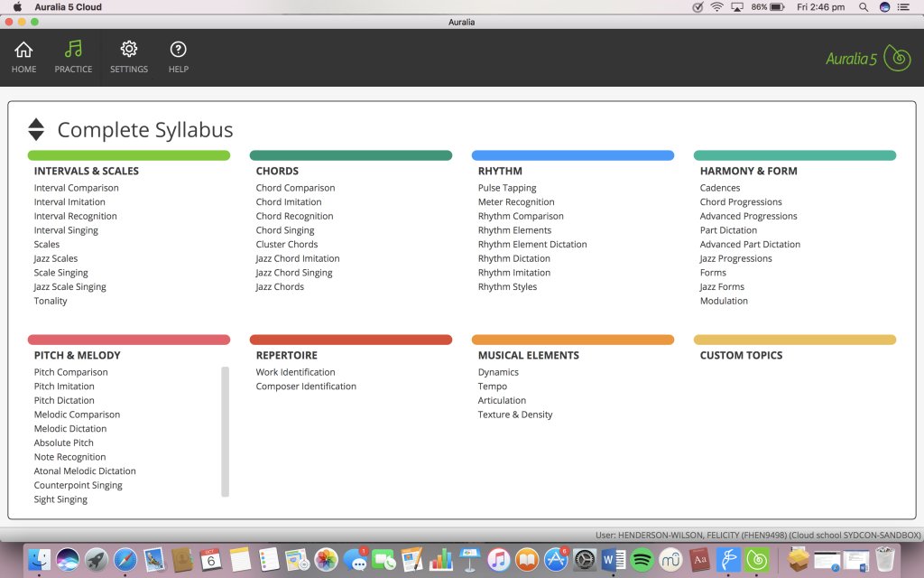924x578 pixels.
Task: Select Cluster Chords topic
Action: tap(286, 244)
